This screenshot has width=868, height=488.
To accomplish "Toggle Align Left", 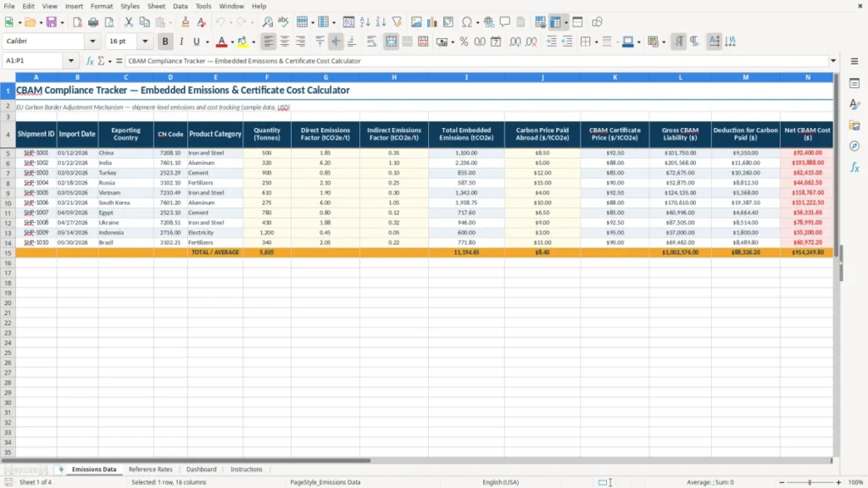I will 269,42.
